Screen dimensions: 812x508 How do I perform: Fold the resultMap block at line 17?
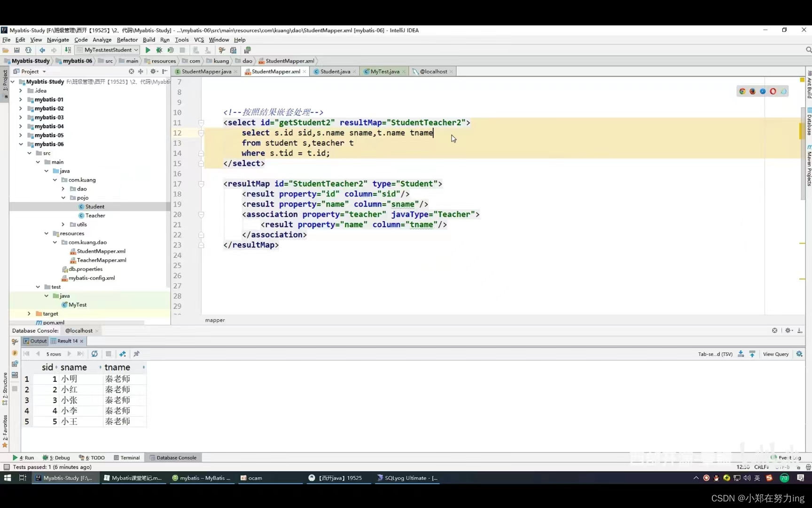point(201,184)
